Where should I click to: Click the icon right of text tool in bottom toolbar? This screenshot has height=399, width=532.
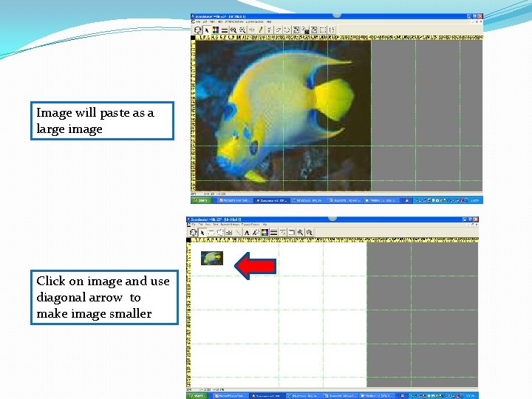tap(256, 233)
